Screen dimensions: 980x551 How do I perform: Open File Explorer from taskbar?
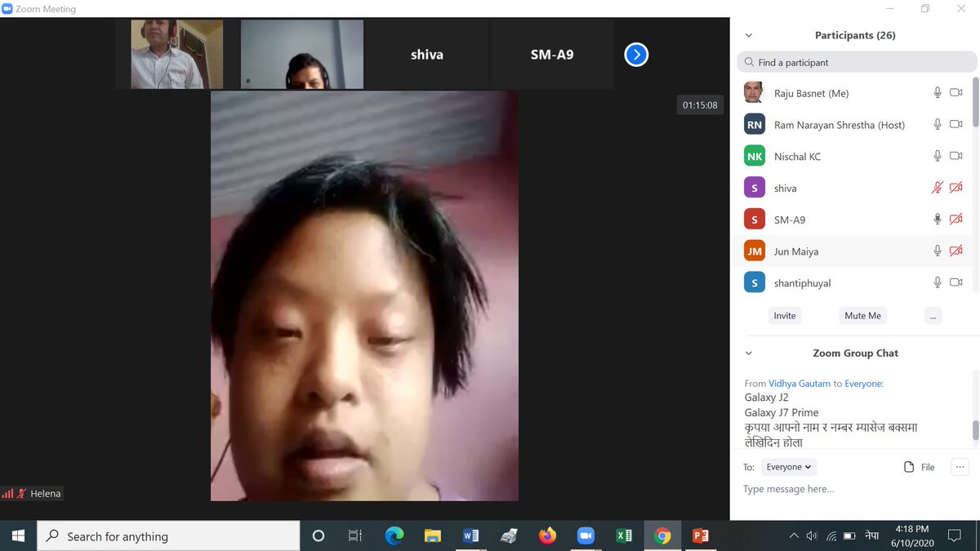[433, 535]
